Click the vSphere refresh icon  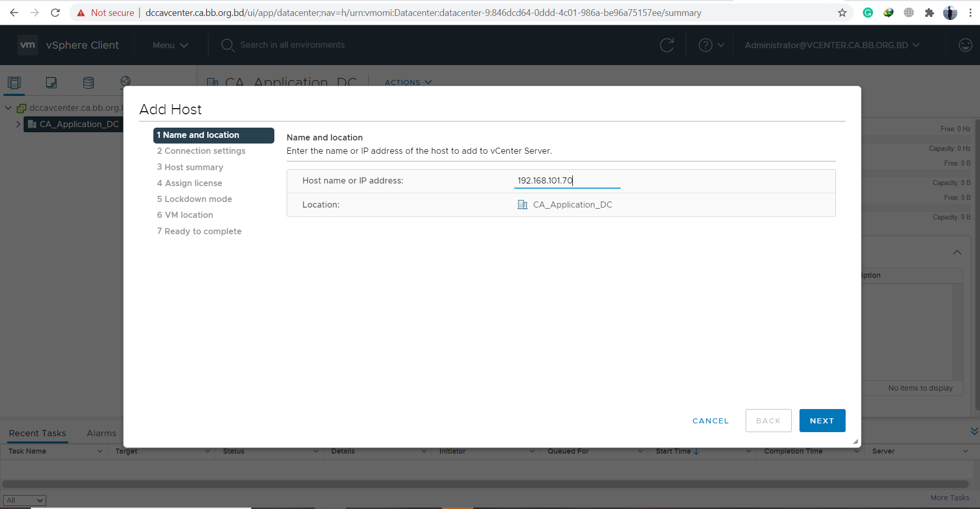point(667,45)
